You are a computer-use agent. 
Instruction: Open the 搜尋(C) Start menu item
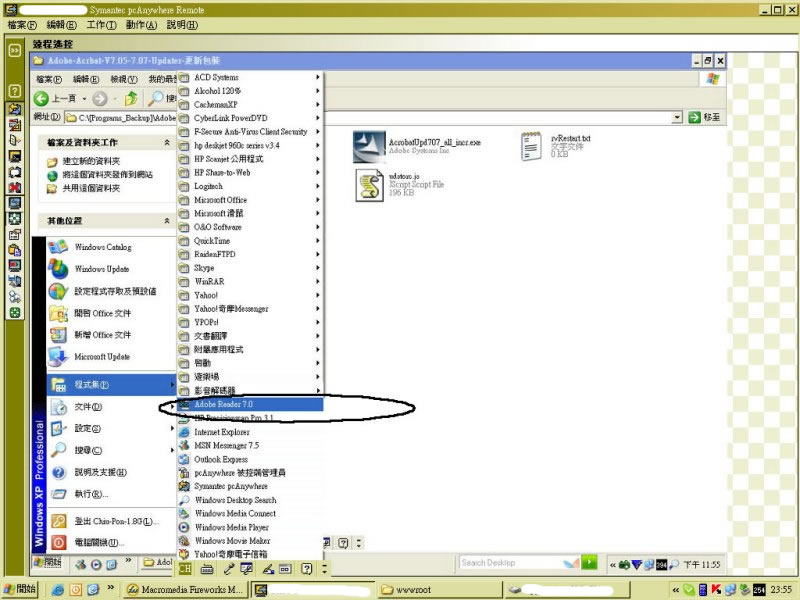click(x=112, y=451)
